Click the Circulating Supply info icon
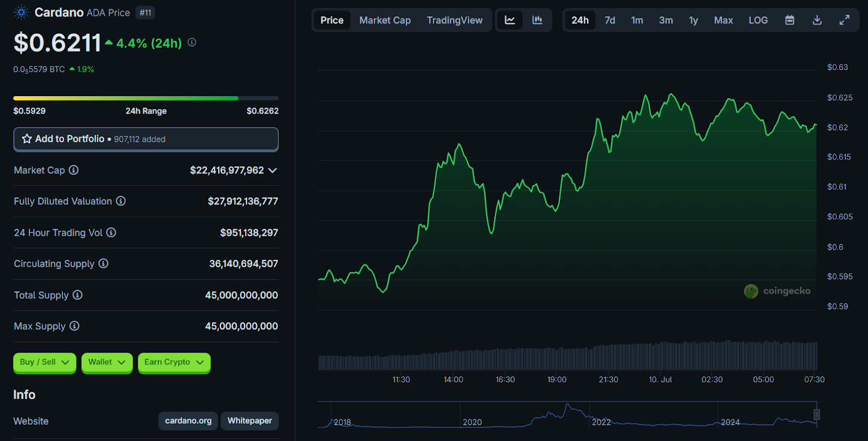Screen dimensions: 868x441 [104, 263]
